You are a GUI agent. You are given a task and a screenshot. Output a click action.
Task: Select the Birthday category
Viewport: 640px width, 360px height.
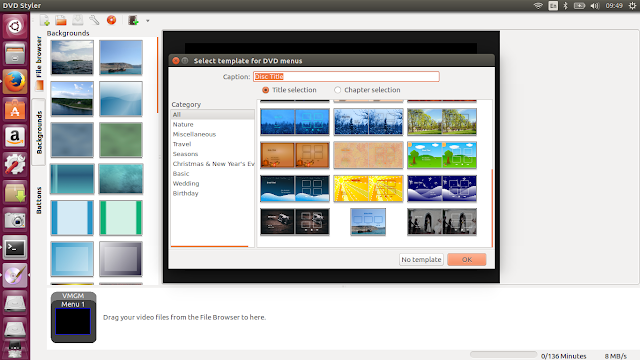(x=212, y=193)
